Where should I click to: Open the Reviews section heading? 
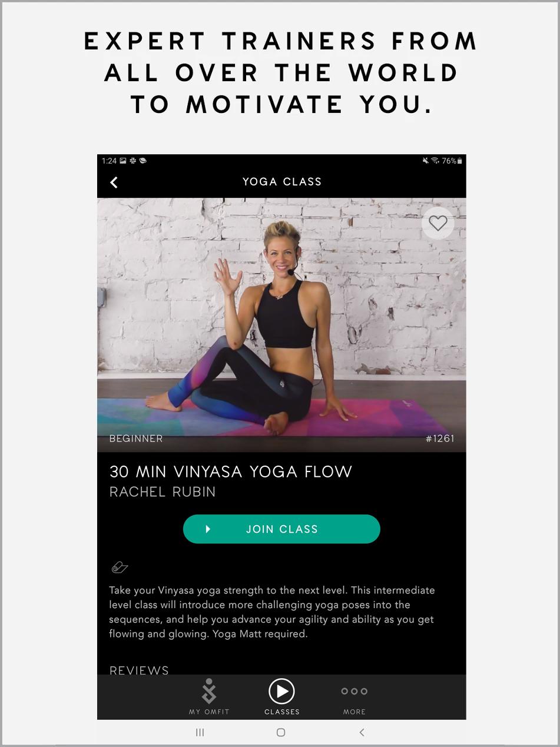[139, 670]
